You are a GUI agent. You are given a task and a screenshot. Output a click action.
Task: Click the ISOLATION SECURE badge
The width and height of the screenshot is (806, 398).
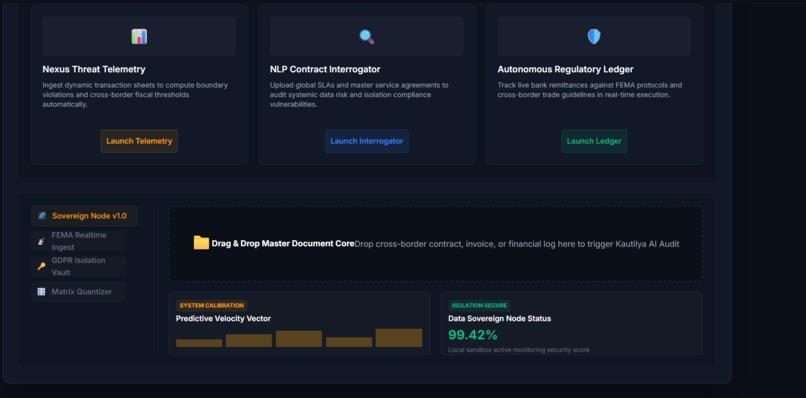[479, 305]
